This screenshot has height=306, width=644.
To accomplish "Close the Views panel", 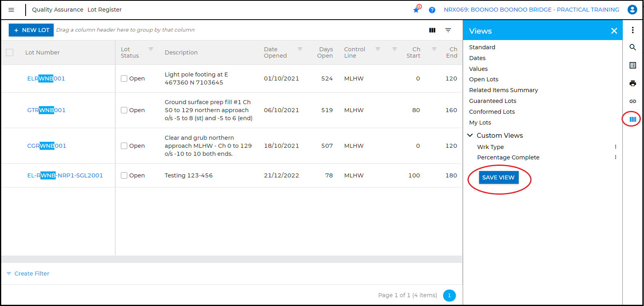I will tap(614, 31).
